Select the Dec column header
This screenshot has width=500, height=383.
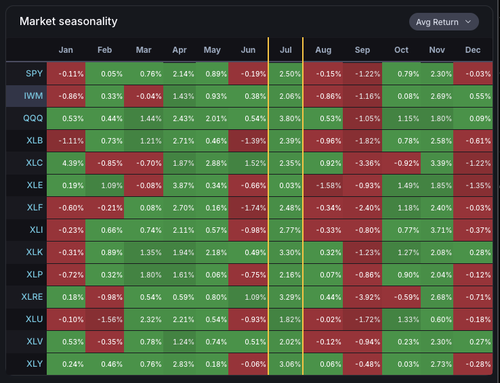(x=473, y=50)
